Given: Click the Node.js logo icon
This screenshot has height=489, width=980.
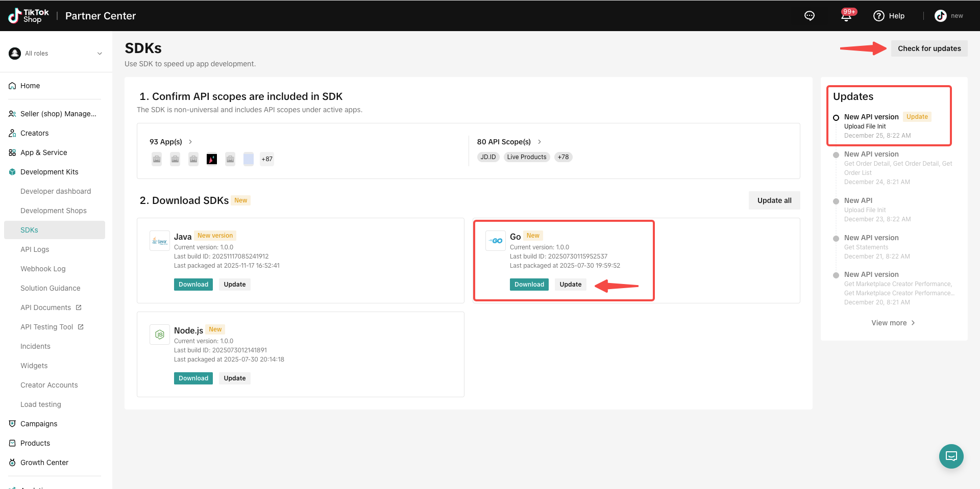Looking at the screenshot, I should [x=160, y=334].
